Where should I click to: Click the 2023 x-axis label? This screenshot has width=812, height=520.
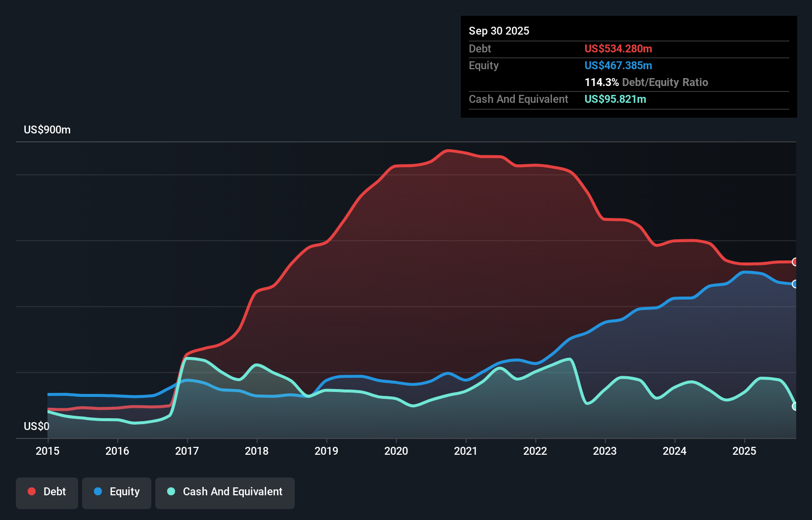tap(605, 451)
